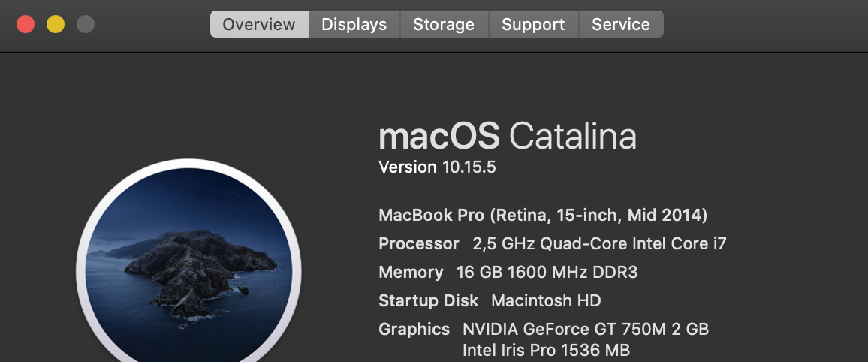Select the MacBook Pro model line
The width and height of the screenshot is (868, 362).
click(x=543, y=216)
